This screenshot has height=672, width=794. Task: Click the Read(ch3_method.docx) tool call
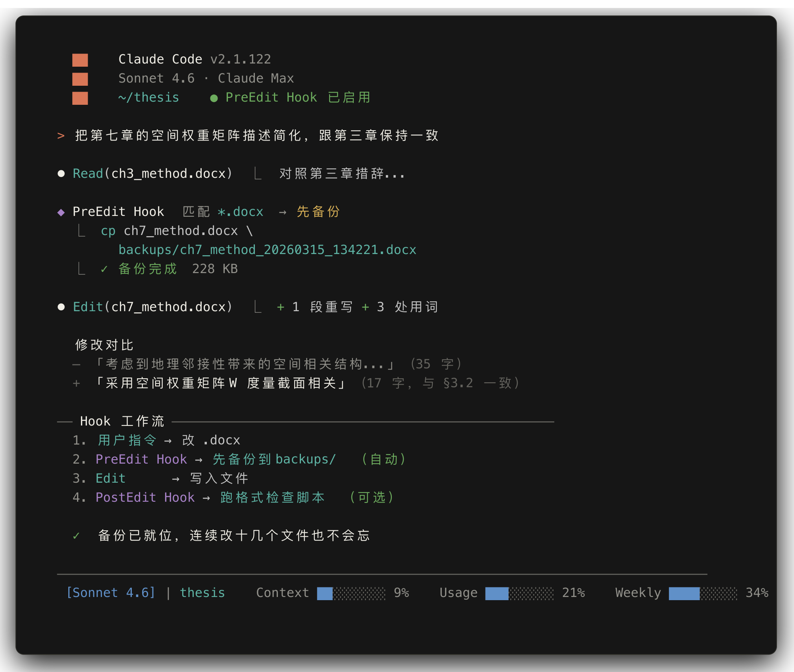click(x=152, y=173)
